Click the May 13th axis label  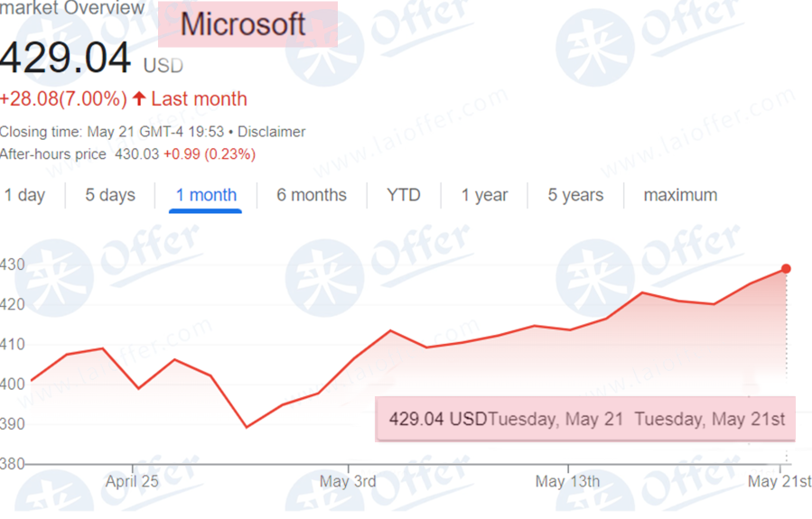[567, 481]
